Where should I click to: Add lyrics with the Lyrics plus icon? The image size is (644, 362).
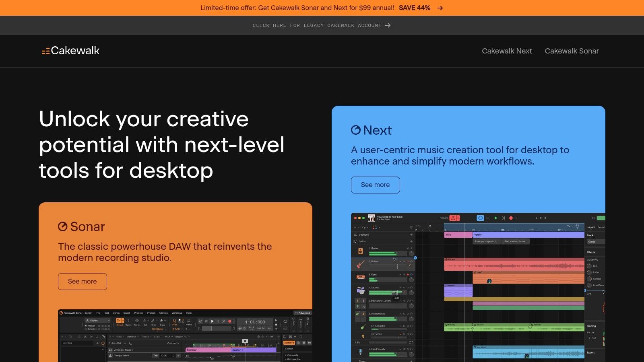click(411, 241)
